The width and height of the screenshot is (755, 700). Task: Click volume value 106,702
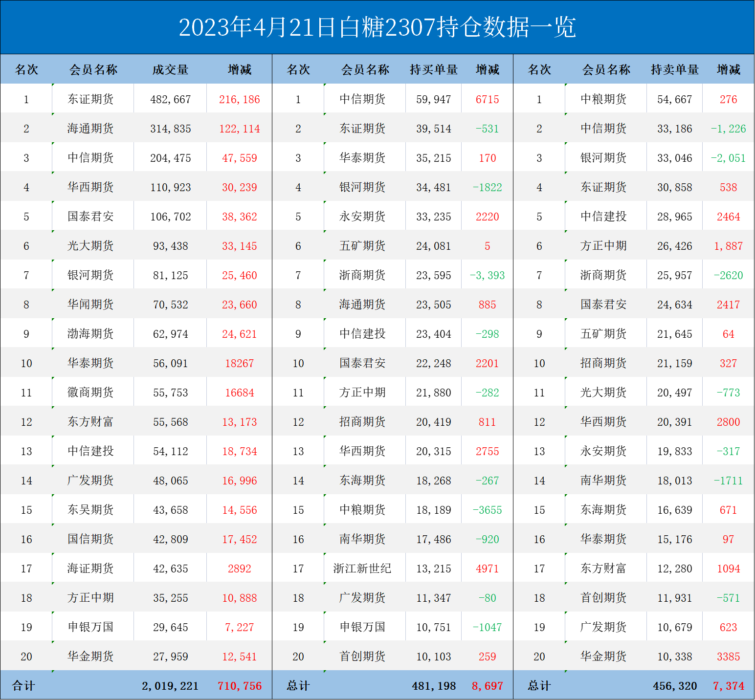[170, 217]
